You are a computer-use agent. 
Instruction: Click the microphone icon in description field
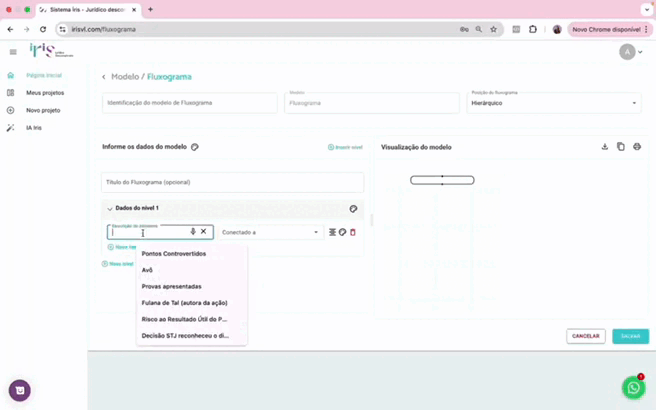point(193,231)
